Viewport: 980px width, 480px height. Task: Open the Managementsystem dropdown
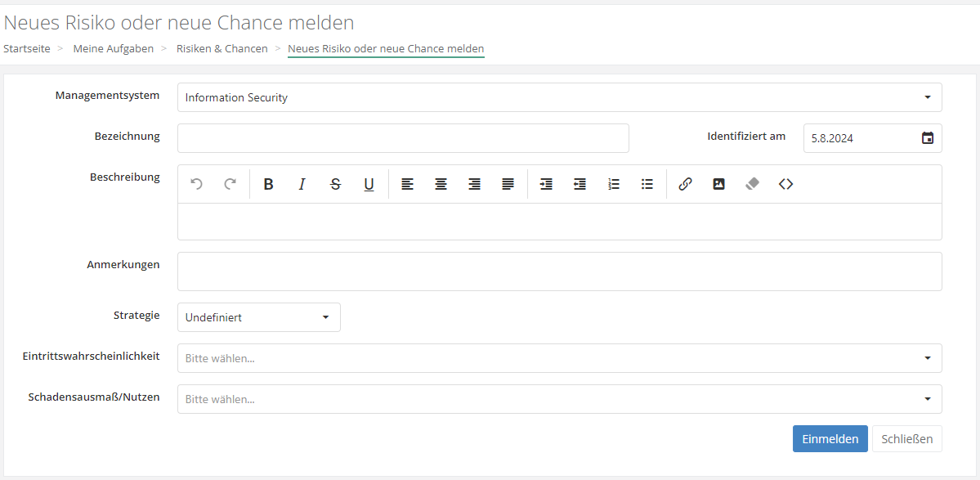tap(559, 97)
